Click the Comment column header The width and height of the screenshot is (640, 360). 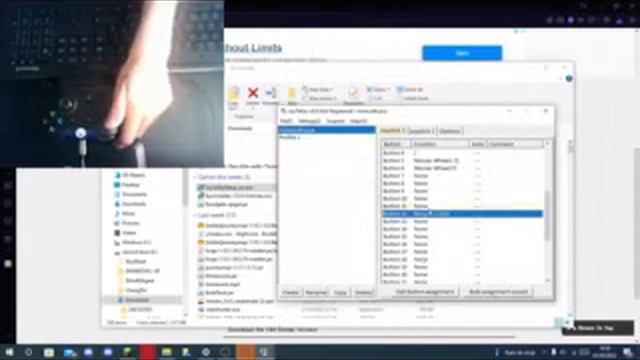pos(515,144)
